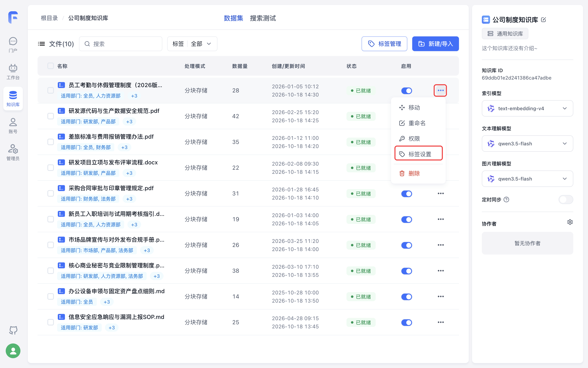Edit knowledge base name pencil icon

(543, 20)
